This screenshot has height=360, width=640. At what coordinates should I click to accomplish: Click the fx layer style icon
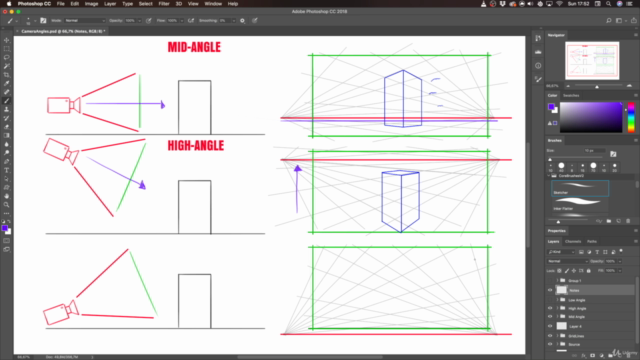(584, 356)
